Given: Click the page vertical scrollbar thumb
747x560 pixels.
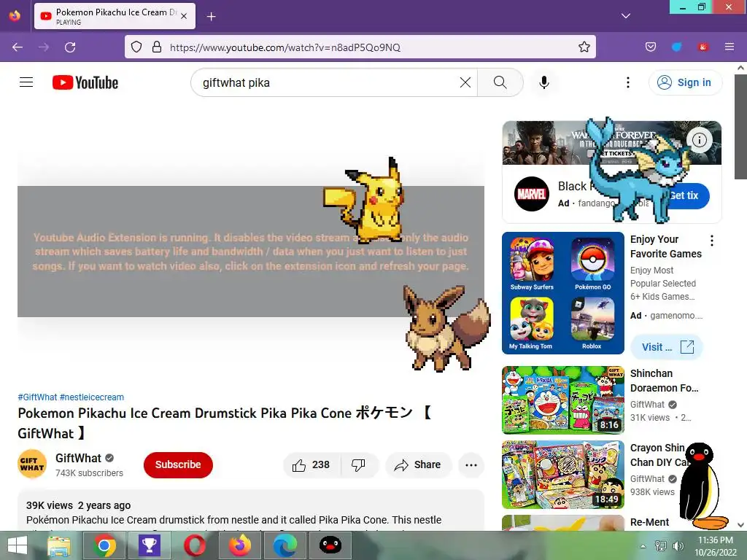Looking at the screenshot, I should [740, 127].
